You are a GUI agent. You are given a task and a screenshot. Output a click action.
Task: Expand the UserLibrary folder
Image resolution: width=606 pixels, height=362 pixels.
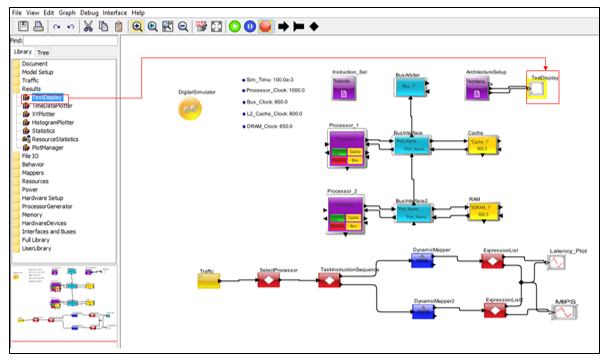(36, 248)
